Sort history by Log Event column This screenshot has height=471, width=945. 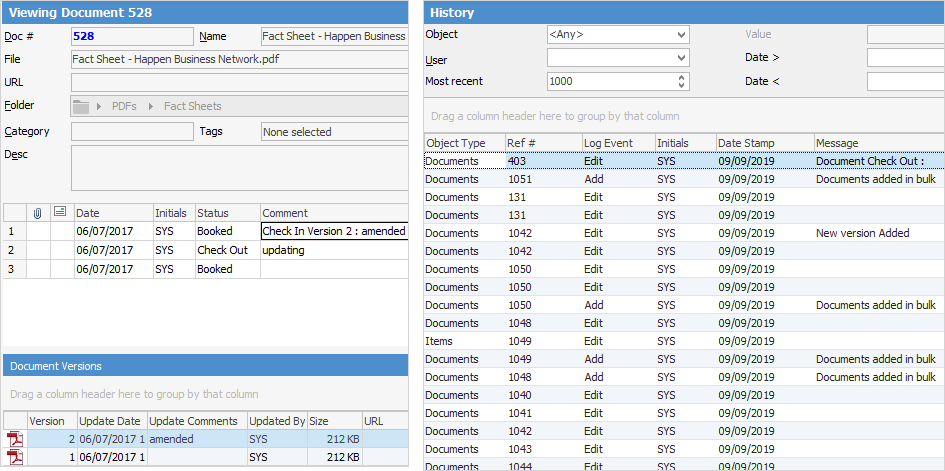618,143
